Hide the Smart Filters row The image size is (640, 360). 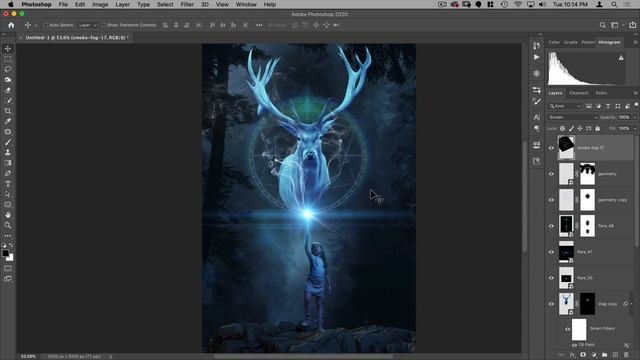[x=567, y=329]
